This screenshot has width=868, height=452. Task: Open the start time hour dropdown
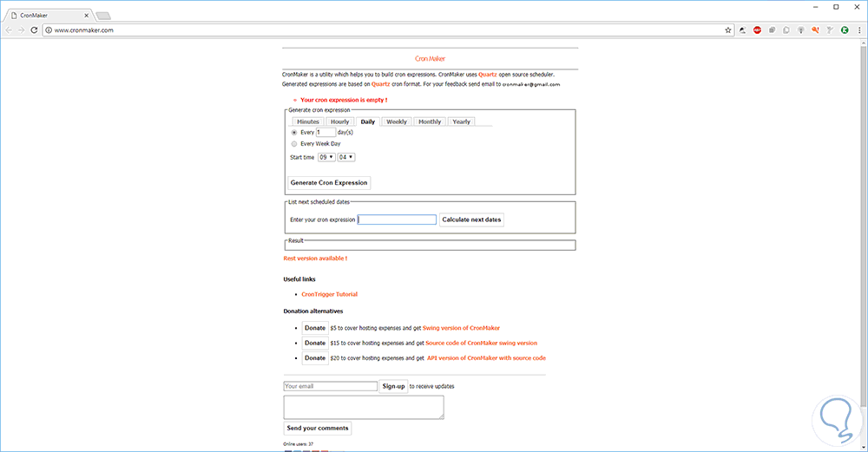tap(326, 158)
